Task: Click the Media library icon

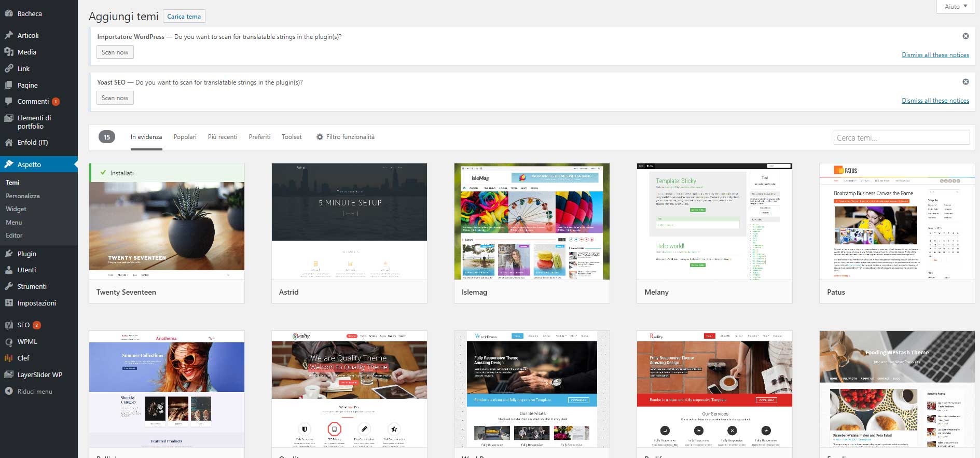Action: point(9,52)
